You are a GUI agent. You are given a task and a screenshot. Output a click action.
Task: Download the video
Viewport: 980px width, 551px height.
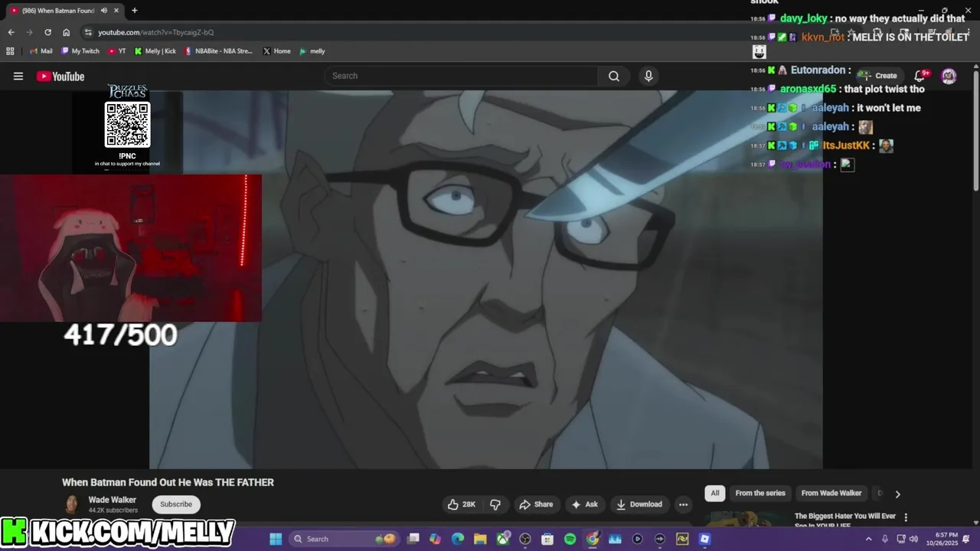click(x=639, y=504)
